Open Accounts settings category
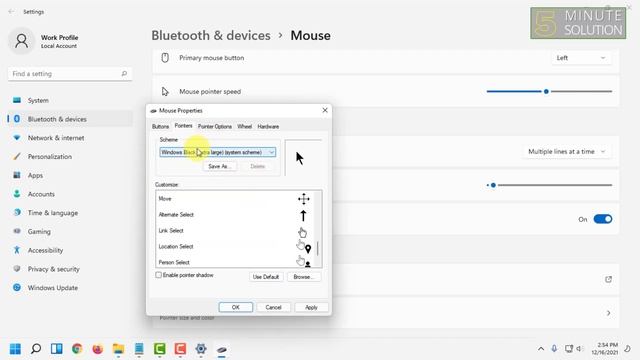Image resolution: width=640 pixels, height=360 pixels. pyautogui.click(x=41, y=194)
